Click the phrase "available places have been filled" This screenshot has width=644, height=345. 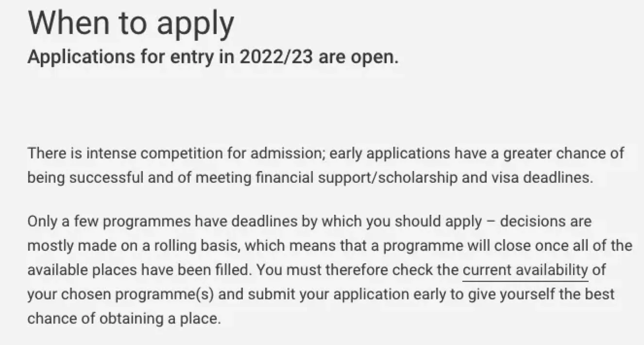tap(137, 270)
